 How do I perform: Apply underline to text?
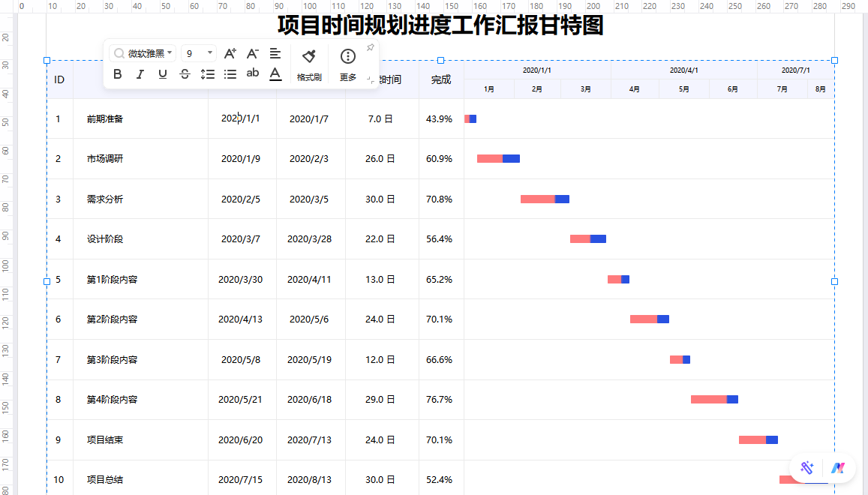pos(162,73)
